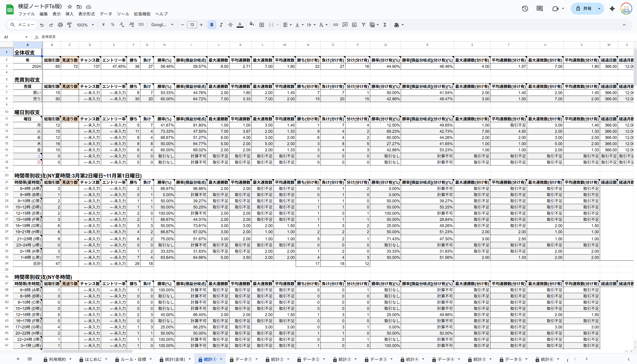Image resolution: width=637 pixels, height=364 pixels.
Task: Toggle strikethrough formatting
Action: [x=230, y=25]
